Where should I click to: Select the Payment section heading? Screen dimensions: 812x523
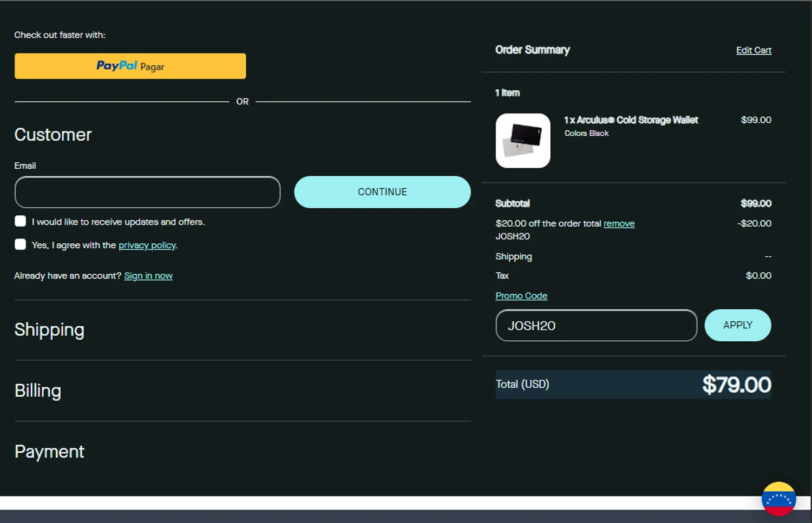coord(49,452)
